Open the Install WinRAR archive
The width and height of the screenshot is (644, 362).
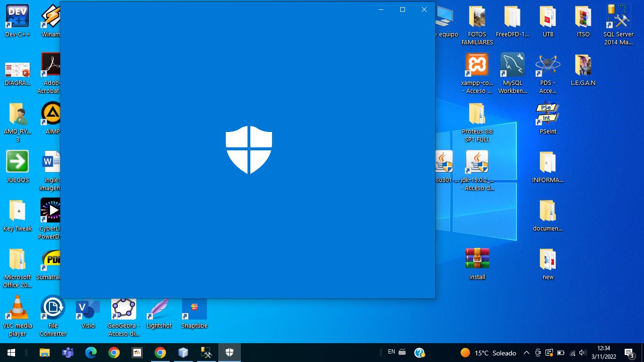click(477, 259)
